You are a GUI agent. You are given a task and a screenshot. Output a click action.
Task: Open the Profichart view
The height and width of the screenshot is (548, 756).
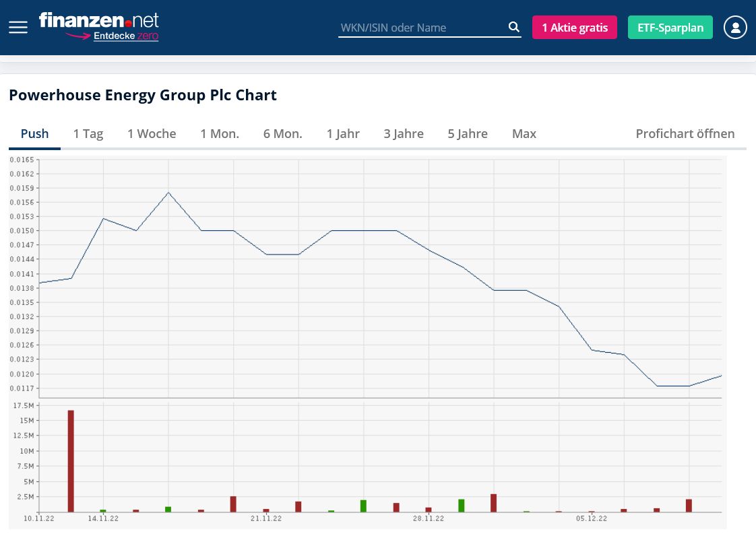click(x=685, y=133)
